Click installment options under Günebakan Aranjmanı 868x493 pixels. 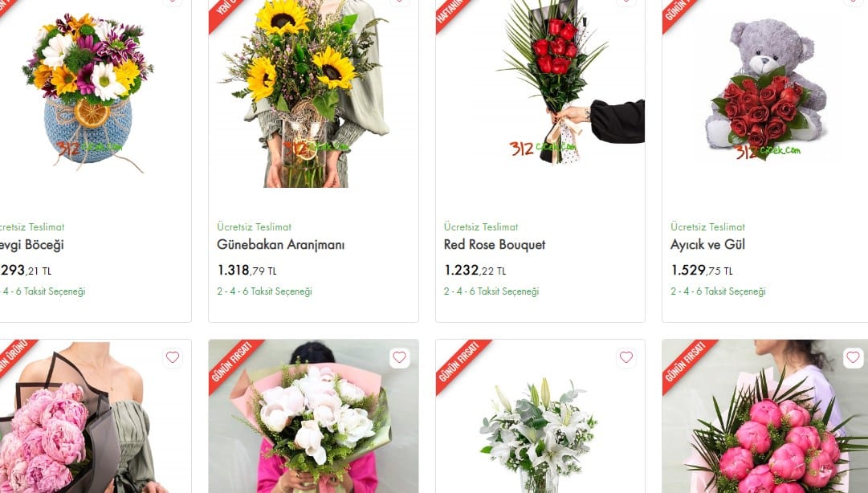[x=265, y=291]
